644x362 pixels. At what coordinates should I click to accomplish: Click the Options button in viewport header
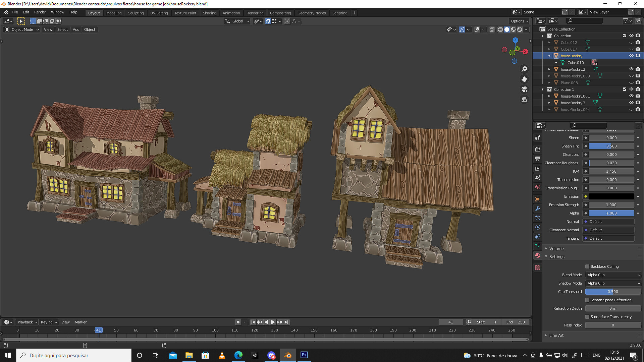click(x=519, y=21)
